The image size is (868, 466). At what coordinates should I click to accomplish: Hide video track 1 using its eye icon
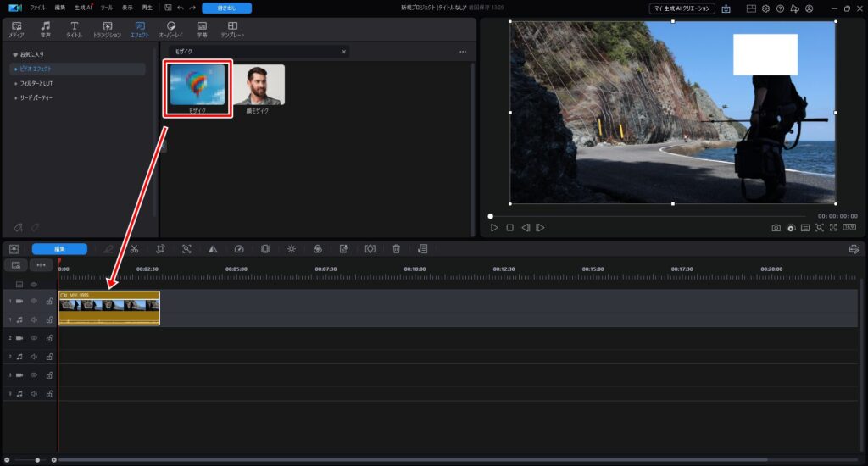click(x=35, y=301)
